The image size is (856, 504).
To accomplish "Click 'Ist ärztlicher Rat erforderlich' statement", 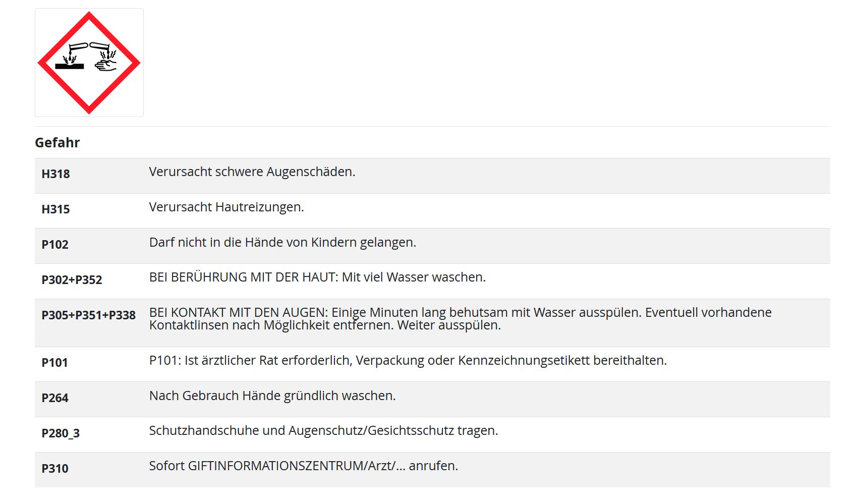I will (x=408, y=361).
